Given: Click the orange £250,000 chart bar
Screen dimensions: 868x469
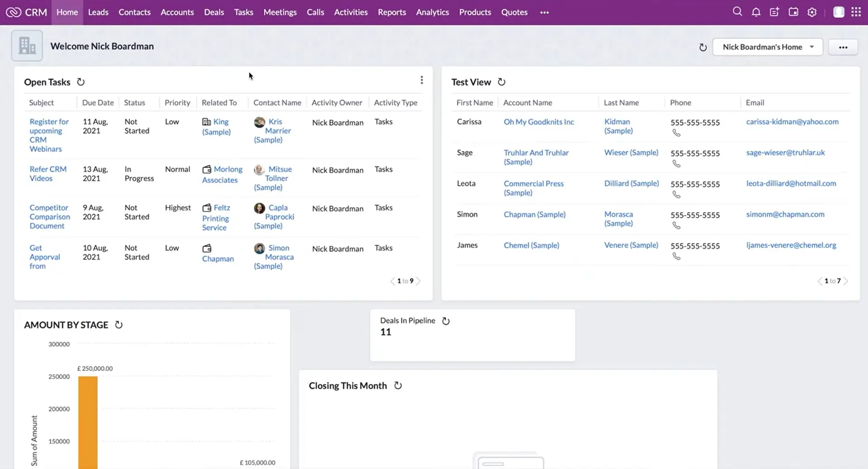Looking at the screenshot, I should [x=88, y=421].
